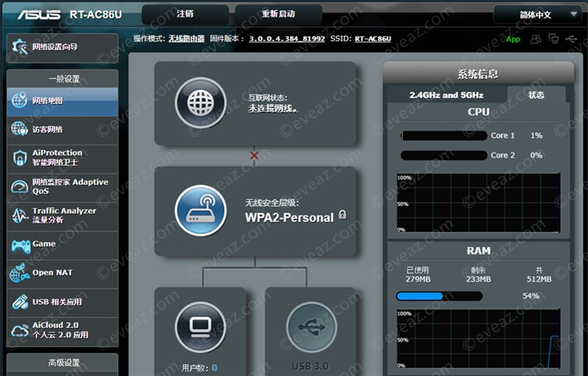Click the RT-AC86U model name
The height and width of the screenshot is (376, 588).
pos(96,15)
